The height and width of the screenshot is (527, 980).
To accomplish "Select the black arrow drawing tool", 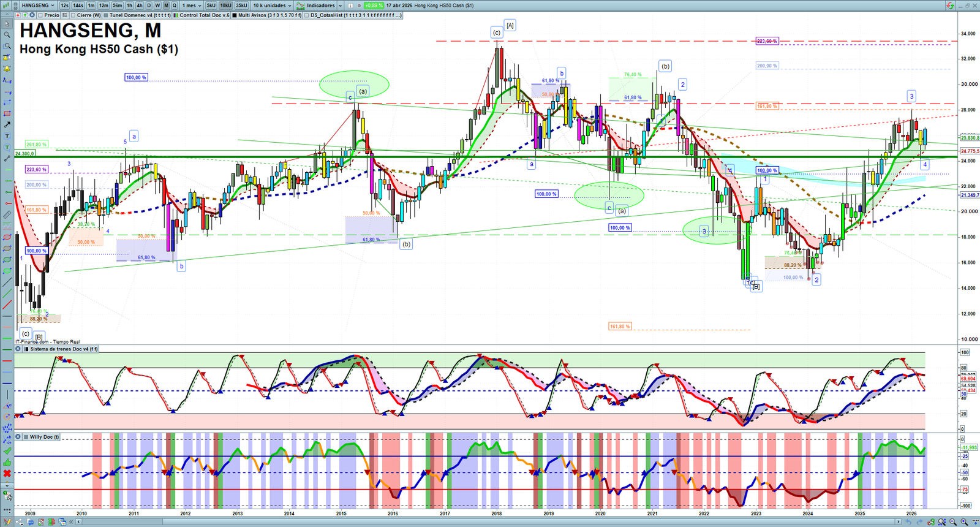I will click(7, 124).
